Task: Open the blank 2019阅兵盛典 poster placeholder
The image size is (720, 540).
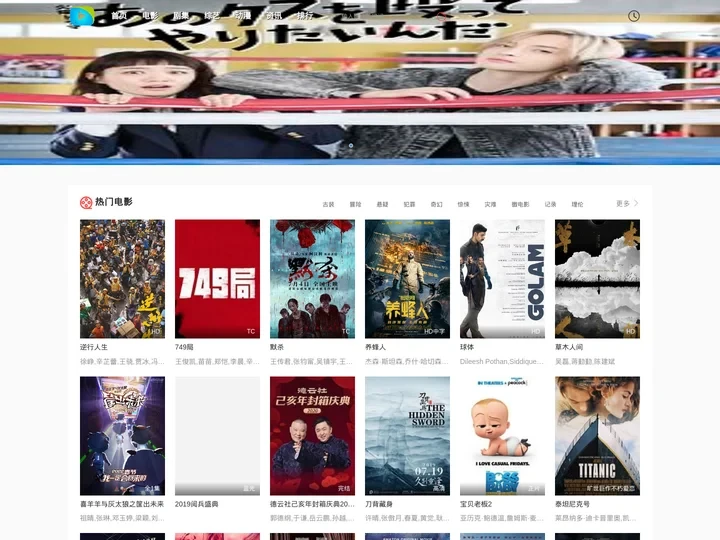Action: tap(217, 436)
